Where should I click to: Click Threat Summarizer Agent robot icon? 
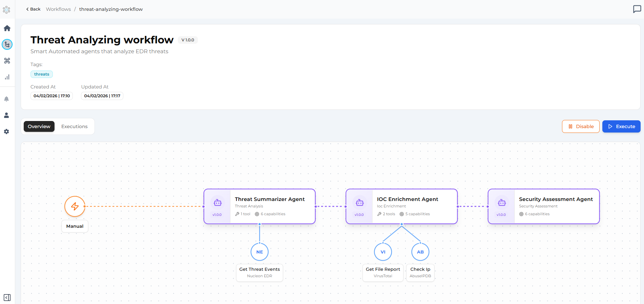pyautogui.click(x=218, y=203)
